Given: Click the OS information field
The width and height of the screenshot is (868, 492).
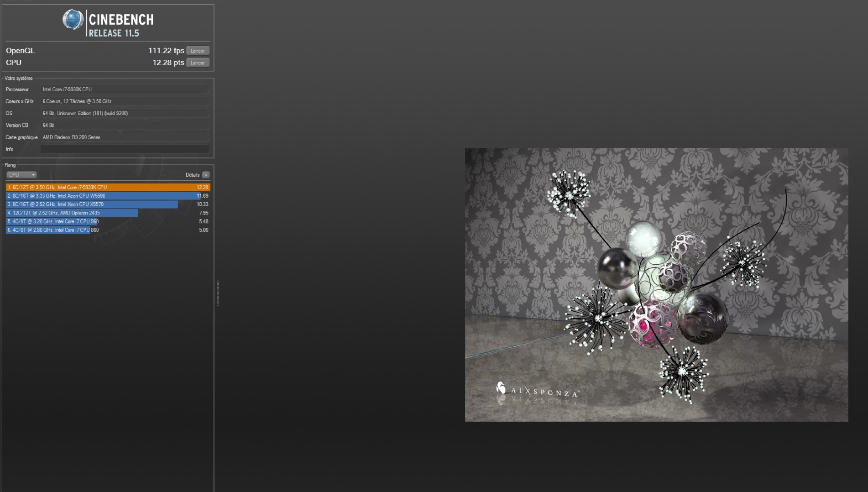Looking at the screenshot, I should tap(125, 113).
